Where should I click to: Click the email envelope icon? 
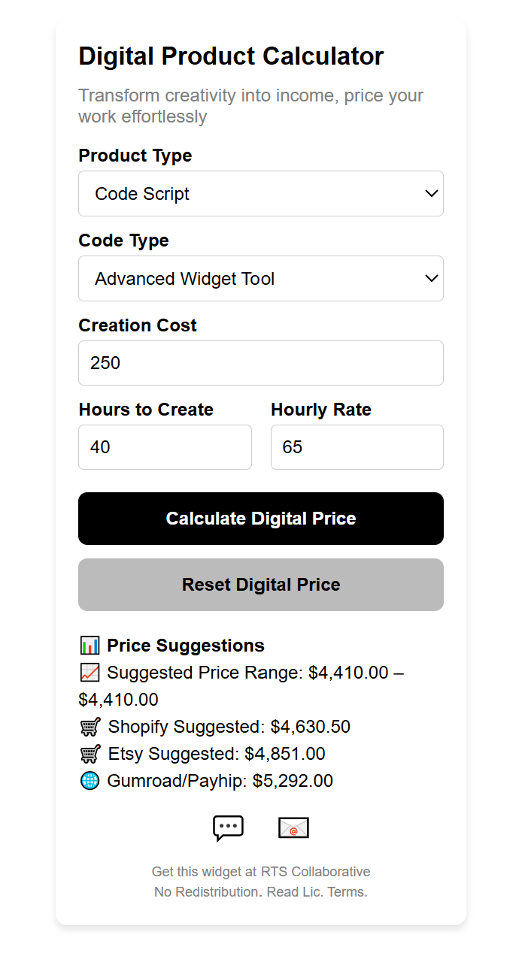(x=293, y=827)
